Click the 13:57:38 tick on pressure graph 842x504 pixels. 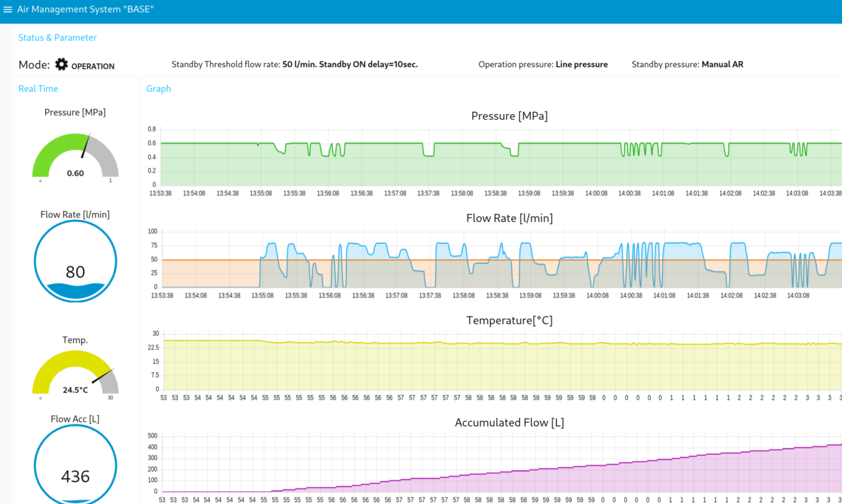(428, 193)
